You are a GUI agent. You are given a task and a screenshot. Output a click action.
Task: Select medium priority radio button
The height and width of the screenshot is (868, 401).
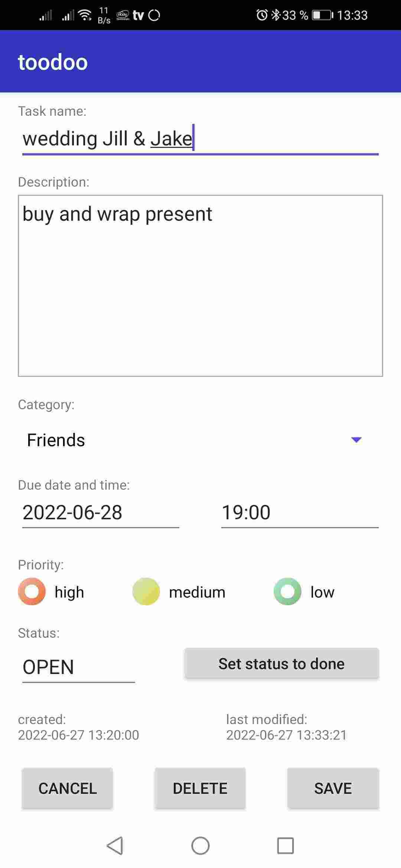[146, 592]
